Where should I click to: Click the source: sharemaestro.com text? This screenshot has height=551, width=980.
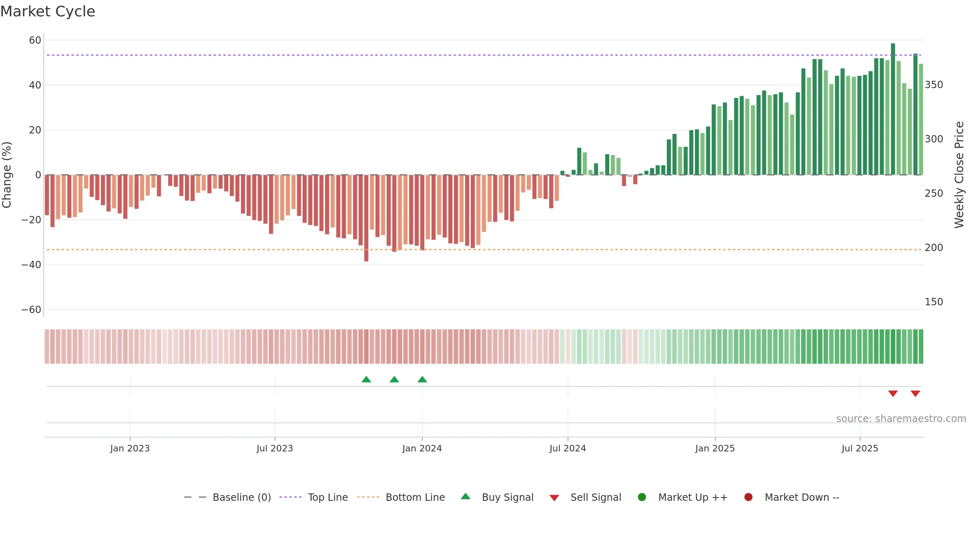(x=901, y=418)
